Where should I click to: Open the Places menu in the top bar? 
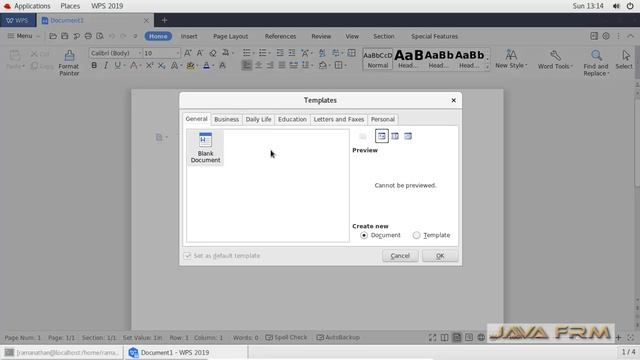click(x=70, y=6)
